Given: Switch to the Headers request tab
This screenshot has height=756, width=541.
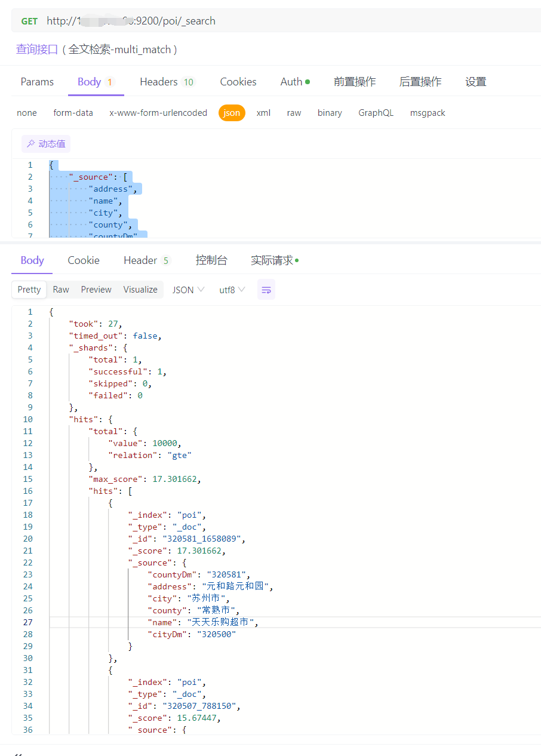Looking at the screenshot, I should pos(167,82).
